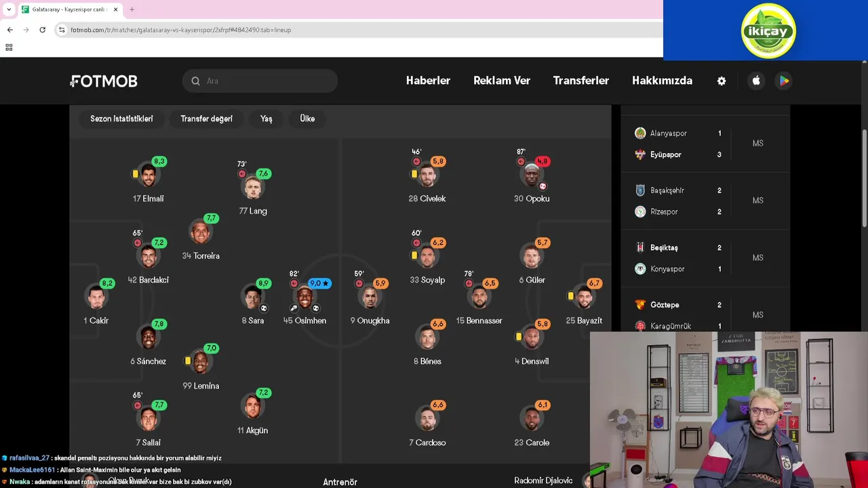Click the Sallai player name
This screenshot has height=488, width=868.
148,443
